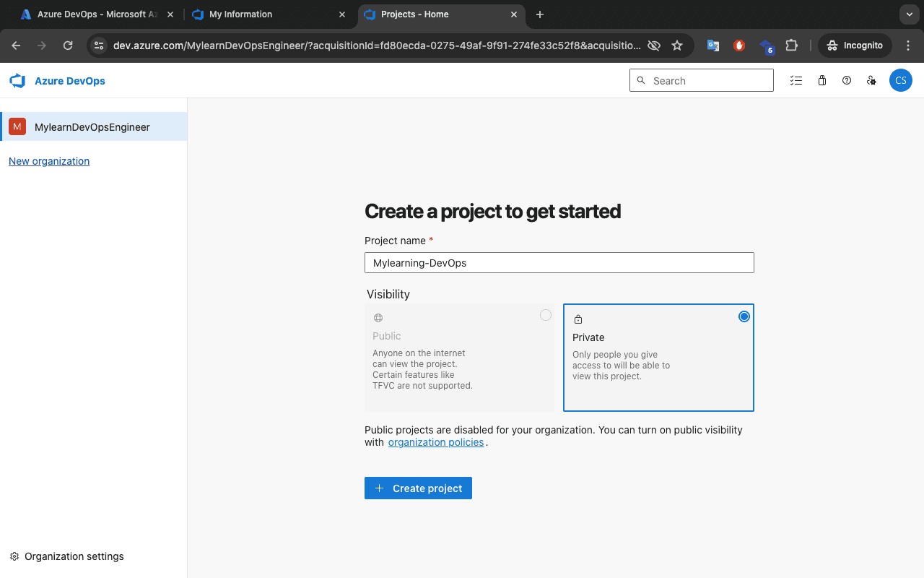Click the Create project button
The width and height of the screenshot is (924, 578).
(x=418, y=488)
